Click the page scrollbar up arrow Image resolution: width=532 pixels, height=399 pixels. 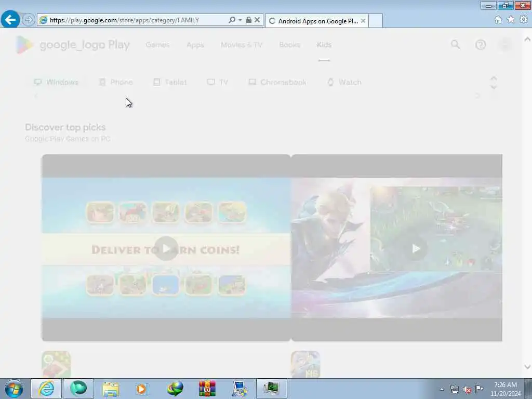527,39
